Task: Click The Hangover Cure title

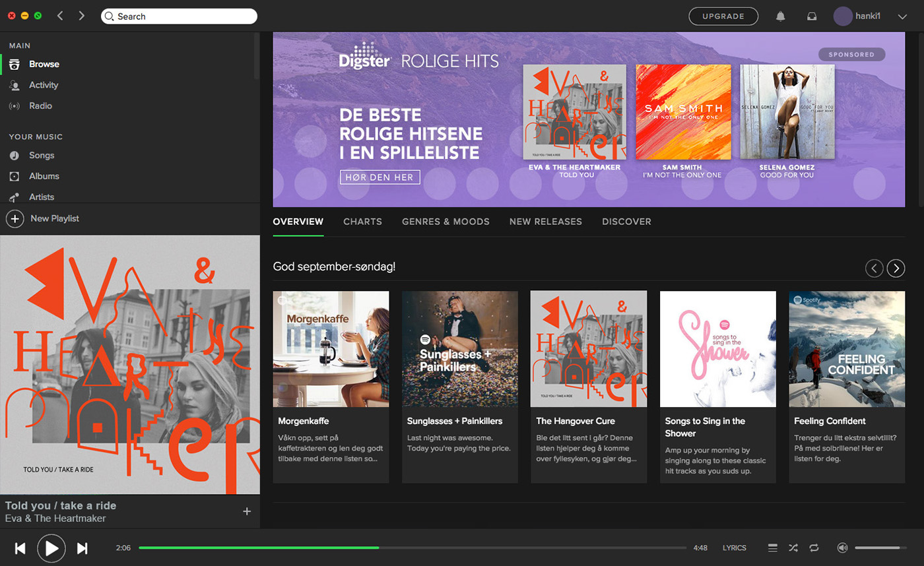Action: click(x=576, y=421)
